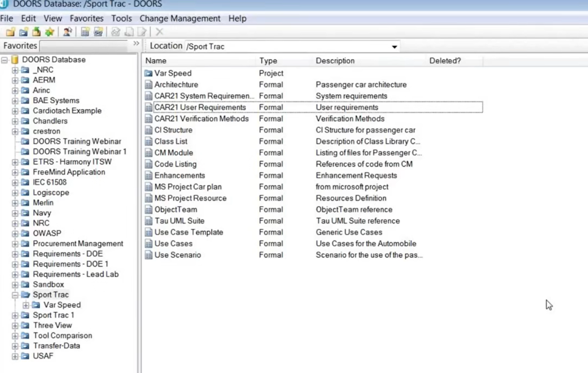Open the Tools menu
The width and height of the screenshot is (588, 373).
pyautogui.click(x=122, y=19)
